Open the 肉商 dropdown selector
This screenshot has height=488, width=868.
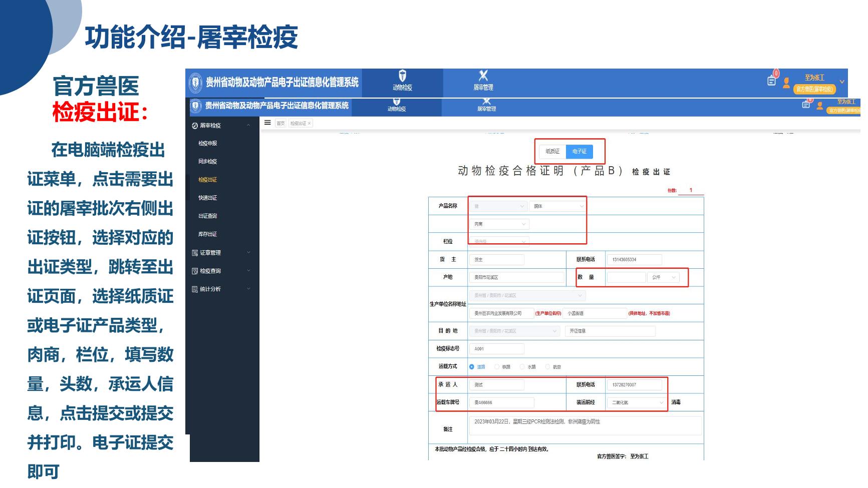click(499, 224)
